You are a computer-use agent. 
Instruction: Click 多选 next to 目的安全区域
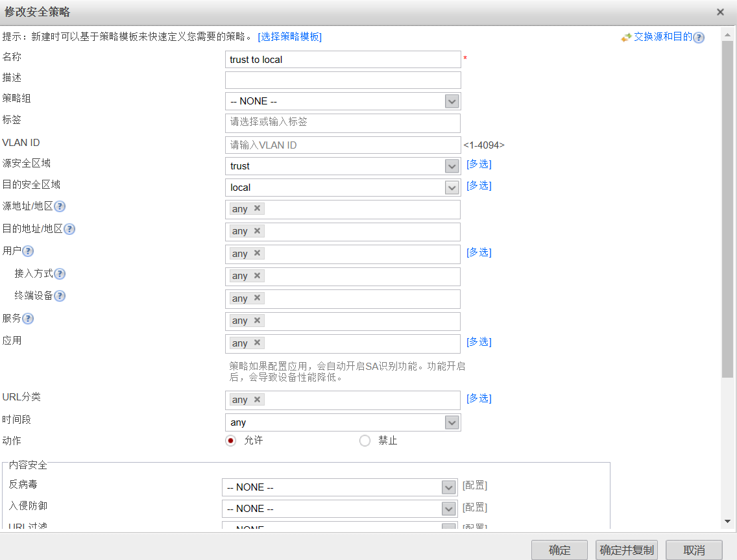pos(479,186)
